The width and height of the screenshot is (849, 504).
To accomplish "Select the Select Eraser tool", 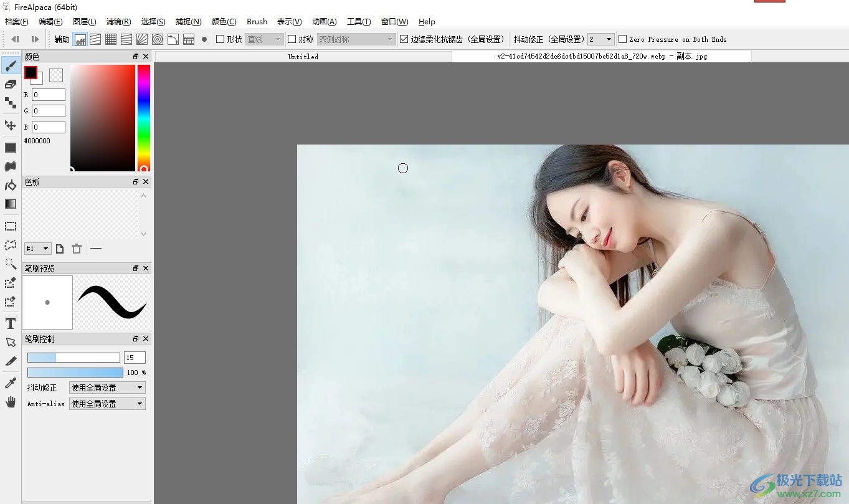I will tap(11, 302).
